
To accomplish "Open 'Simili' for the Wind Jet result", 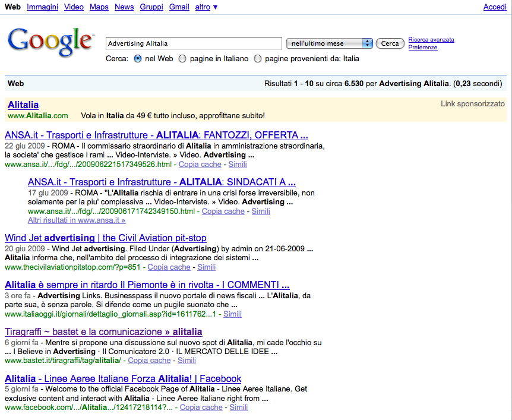I will click(x=206, y=267).
